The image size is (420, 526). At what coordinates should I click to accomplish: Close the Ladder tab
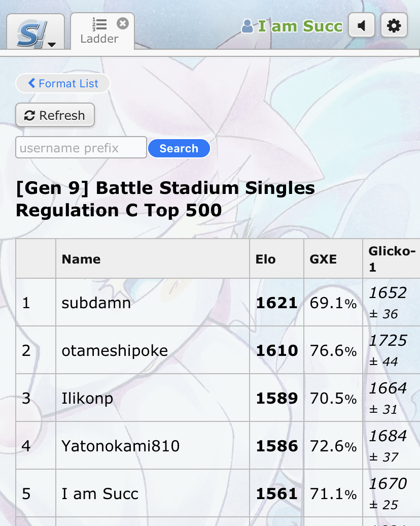[x=123, y=24]
